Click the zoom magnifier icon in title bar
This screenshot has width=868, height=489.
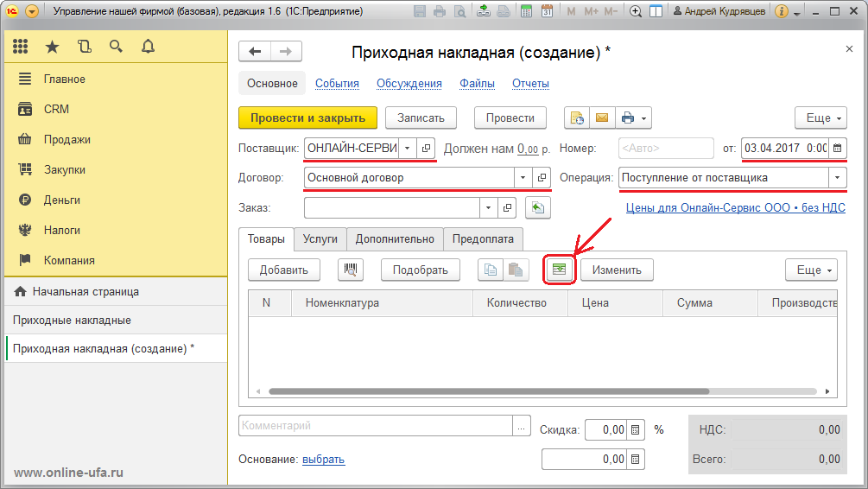pos(636,11)
